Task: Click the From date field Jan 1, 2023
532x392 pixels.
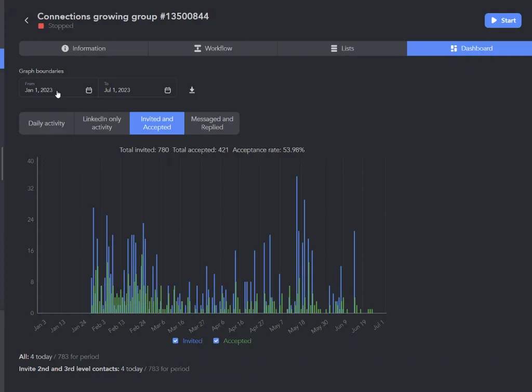Action: click(x=59, y=88)
